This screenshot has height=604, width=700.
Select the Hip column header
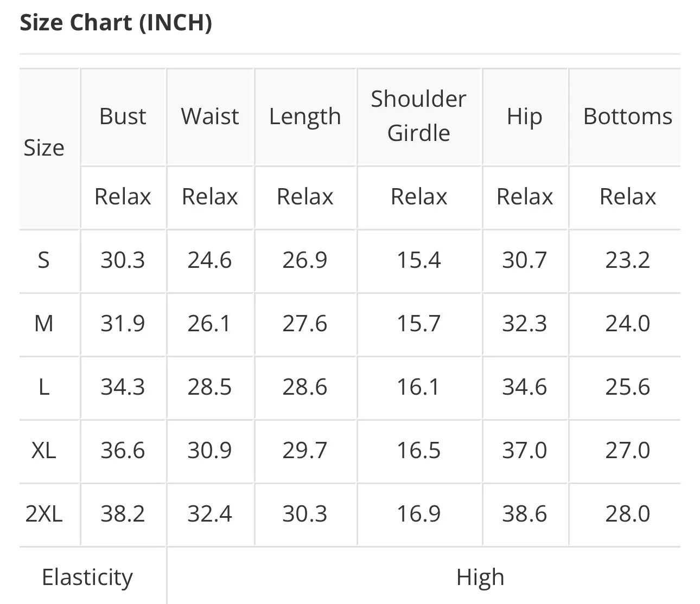click(x=525, y=118)
